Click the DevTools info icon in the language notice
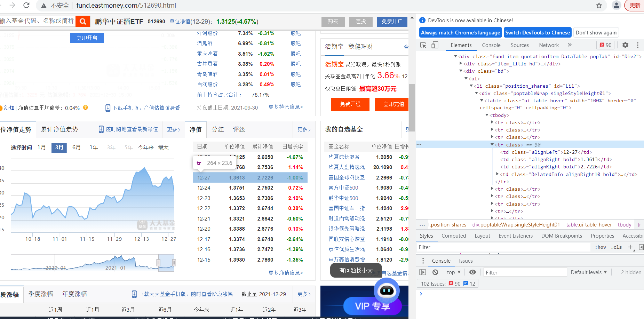644x319 pixels. coord(422,20)
